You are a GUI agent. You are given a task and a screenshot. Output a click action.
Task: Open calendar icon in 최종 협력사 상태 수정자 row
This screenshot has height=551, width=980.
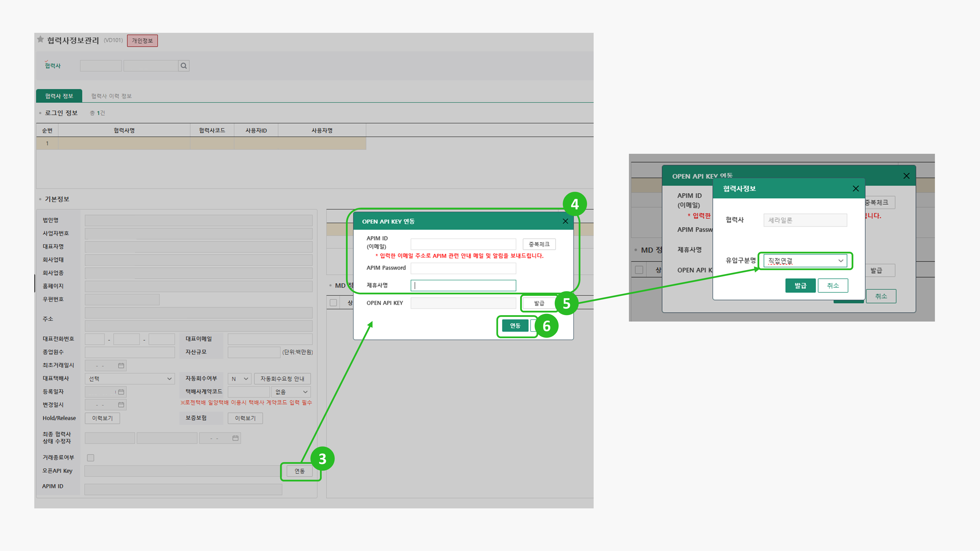[x=235, y=438]
